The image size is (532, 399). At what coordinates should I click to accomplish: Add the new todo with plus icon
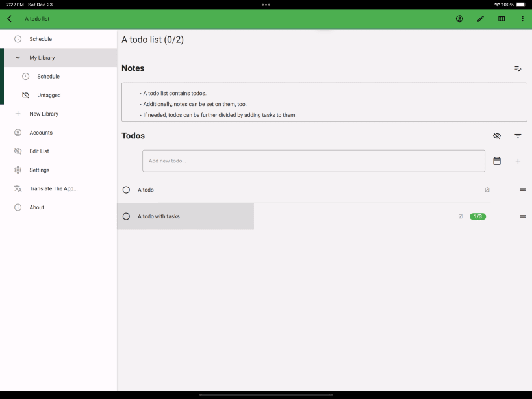pyautogui.click(x=518, y=161)
